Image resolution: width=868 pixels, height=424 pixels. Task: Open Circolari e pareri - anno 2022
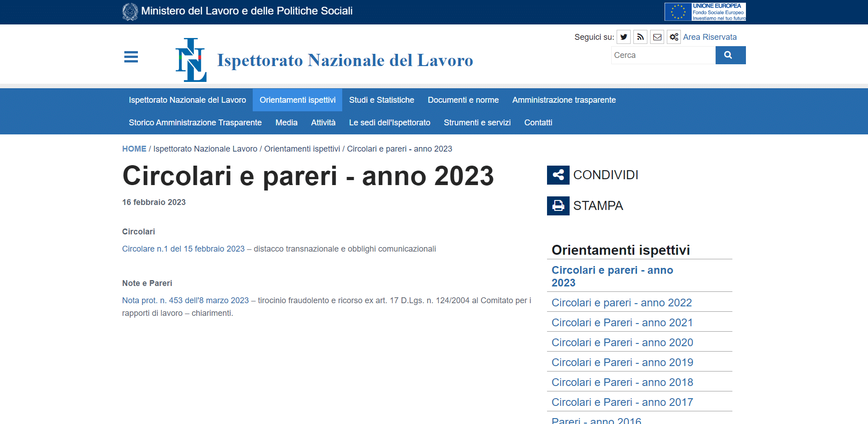click(621, 302)
